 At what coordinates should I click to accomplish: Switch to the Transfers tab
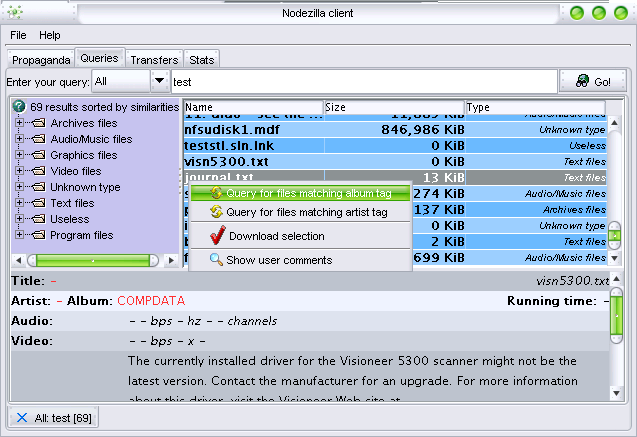[x=154, y=60]
